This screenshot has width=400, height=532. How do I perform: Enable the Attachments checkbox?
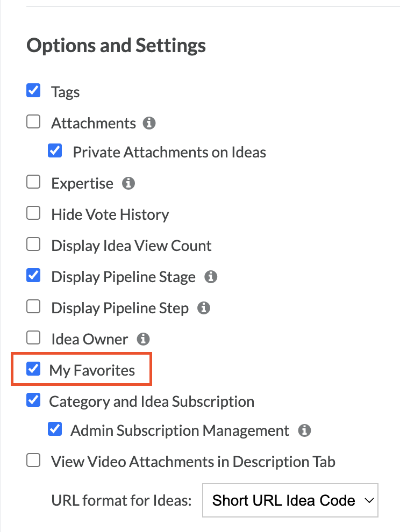[33, 122]
